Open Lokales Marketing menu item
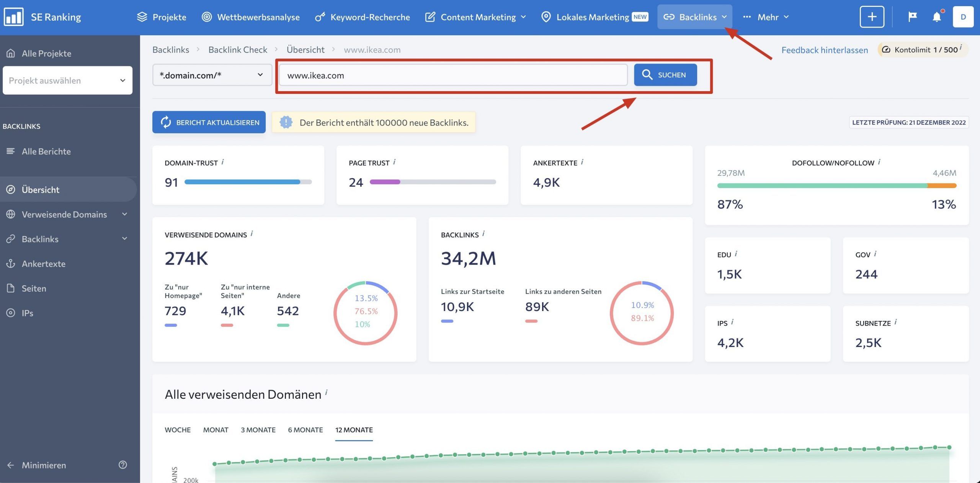 pos(594,17)
